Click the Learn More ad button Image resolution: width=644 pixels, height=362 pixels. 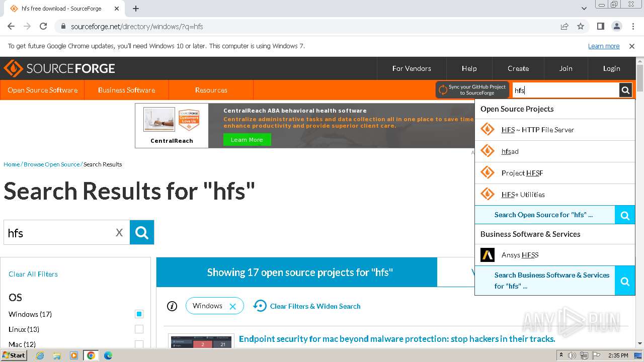247,140
